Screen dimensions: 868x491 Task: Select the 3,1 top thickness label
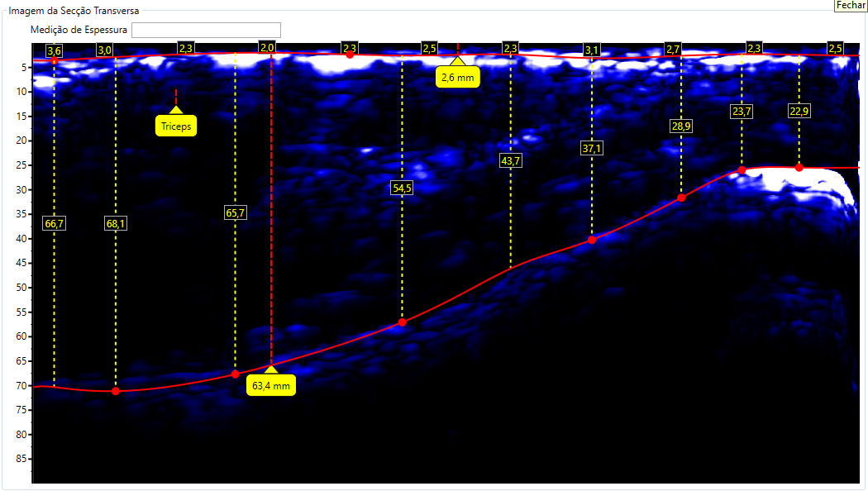pos(592,51)
